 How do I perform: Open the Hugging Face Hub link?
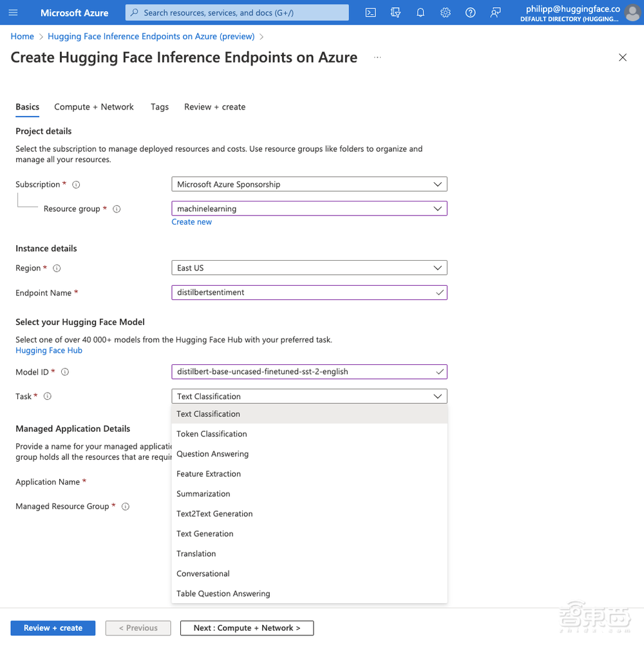tap(49, 350)
